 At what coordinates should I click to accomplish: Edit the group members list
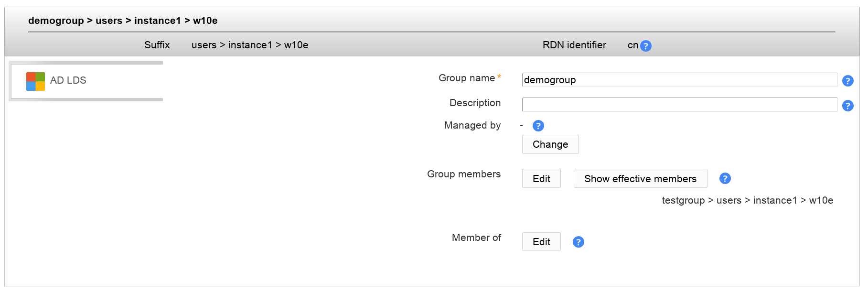541,179
